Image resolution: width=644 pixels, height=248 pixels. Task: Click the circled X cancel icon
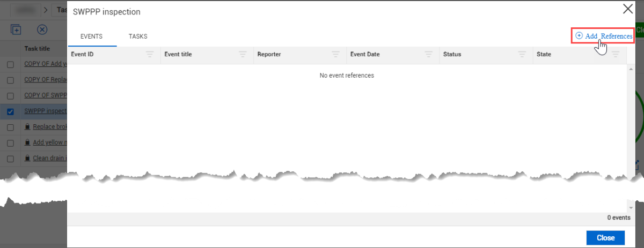[x=42, y=30]
